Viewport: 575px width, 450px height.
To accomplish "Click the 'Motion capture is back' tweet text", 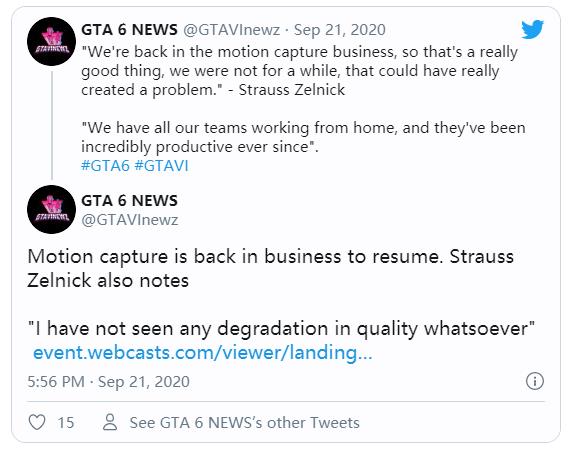I will pyautogui.click(x=271, y=268).
